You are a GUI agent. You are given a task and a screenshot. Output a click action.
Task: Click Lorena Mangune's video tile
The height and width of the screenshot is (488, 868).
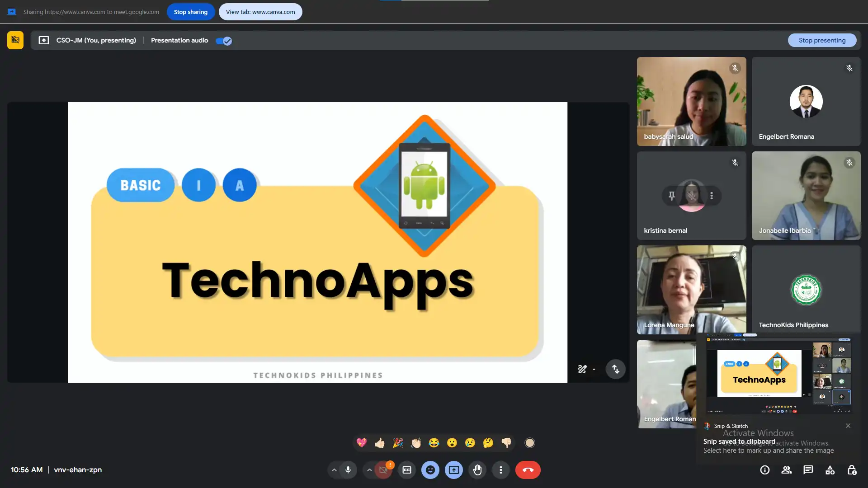[692, 290]
